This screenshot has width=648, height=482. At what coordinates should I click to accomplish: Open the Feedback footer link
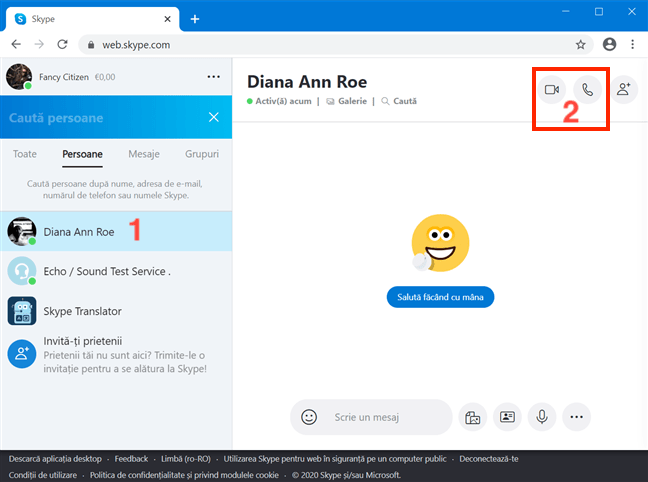[131, 459]
